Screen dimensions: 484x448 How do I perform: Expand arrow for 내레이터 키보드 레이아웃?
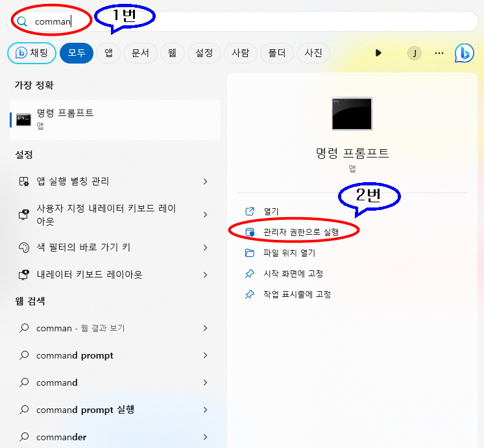(x=205, y=275)
